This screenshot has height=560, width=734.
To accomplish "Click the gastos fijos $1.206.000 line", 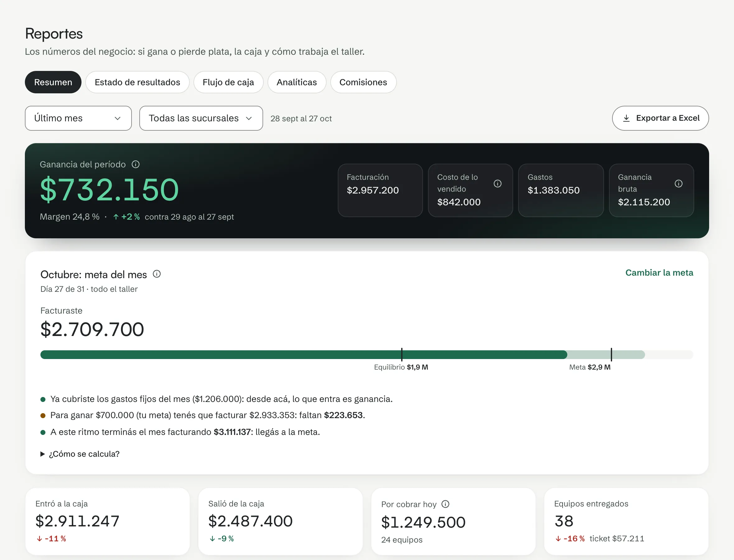I will pyautogui.click(x=221, y=399).
